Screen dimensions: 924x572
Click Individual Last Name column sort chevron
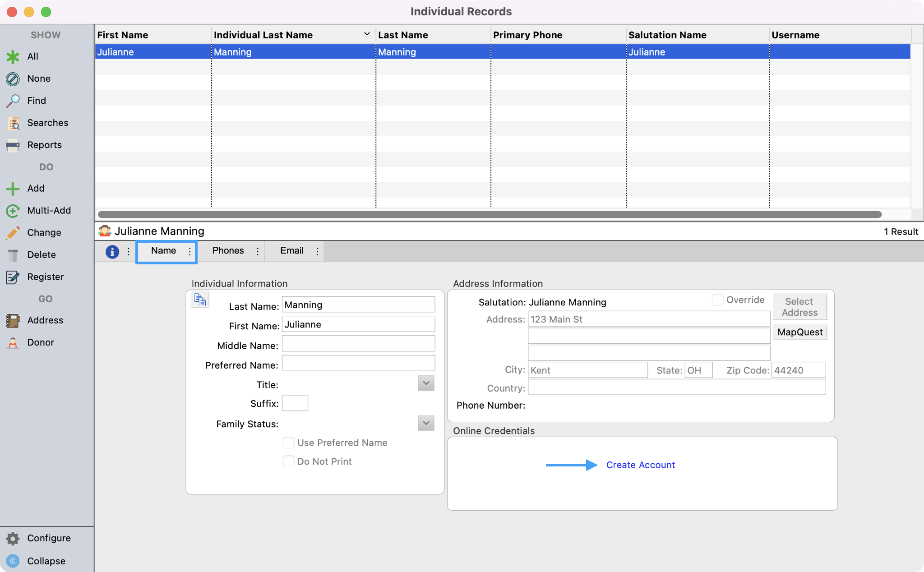[x=367, y=34]
